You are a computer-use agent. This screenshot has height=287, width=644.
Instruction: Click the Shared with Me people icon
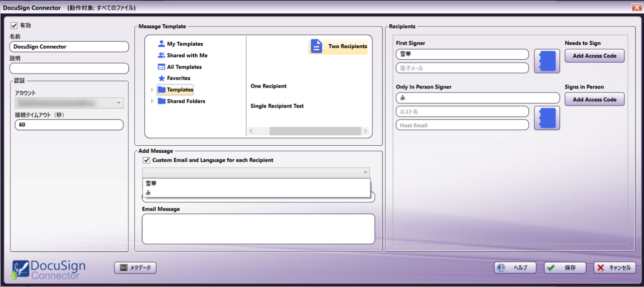[161, 55]
